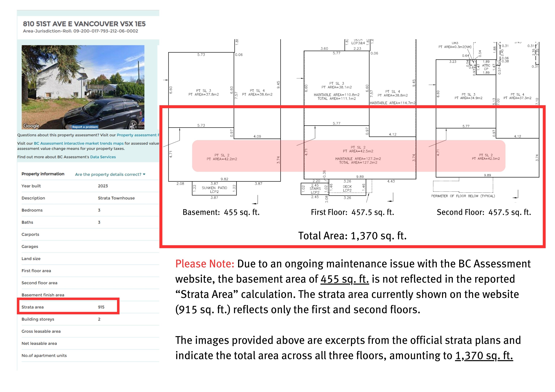The width and height of the screenshot is (555, 392).
Task: Click the DECK LCP2 box on first floor plan
Action: pyautogui.click(x=347, y=188)
